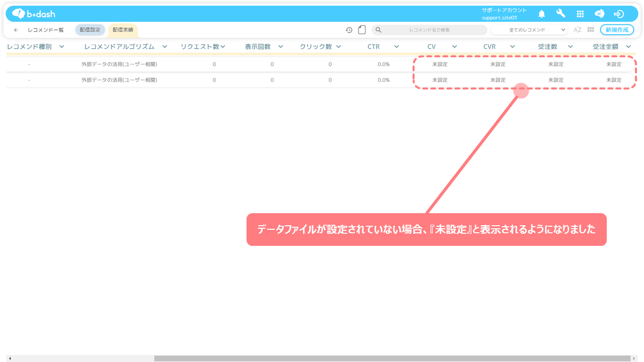Switch to grid view icon
The width and height of the screenshot is (644, 362).
[x=591, y=30]
